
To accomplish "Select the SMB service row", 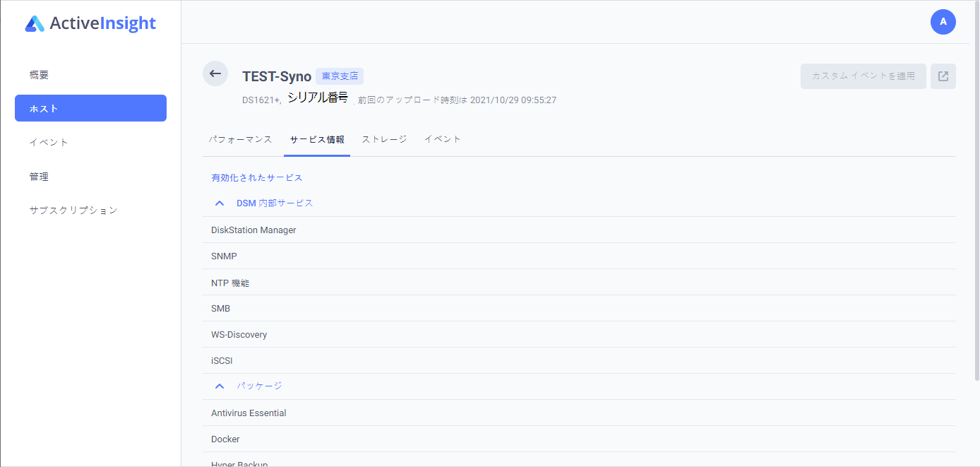I will (x=579, y=309).
